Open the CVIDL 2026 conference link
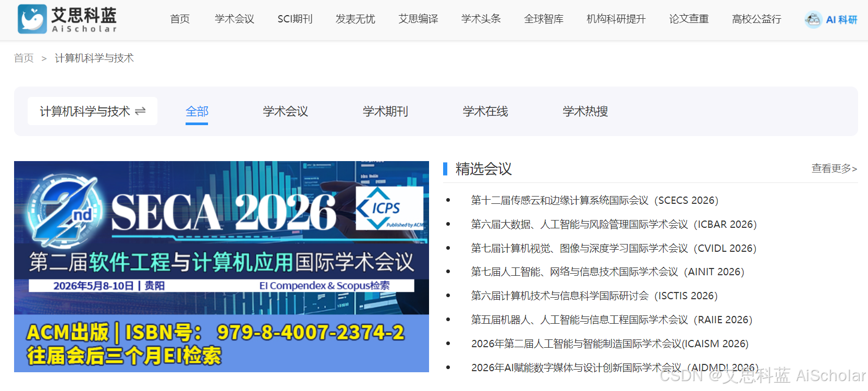 pyautogui.click(x=614, y=248)
